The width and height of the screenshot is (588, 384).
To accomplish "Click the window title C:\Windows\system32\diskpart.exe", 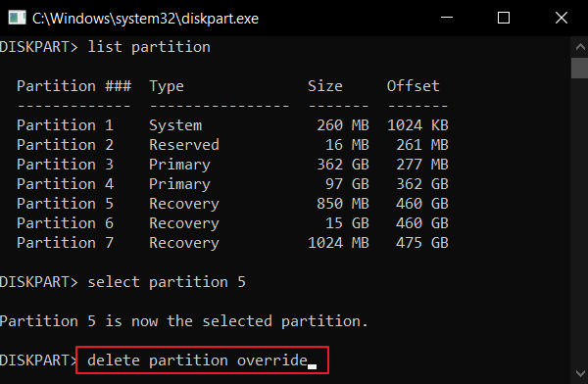I will [x=145, y=19].
